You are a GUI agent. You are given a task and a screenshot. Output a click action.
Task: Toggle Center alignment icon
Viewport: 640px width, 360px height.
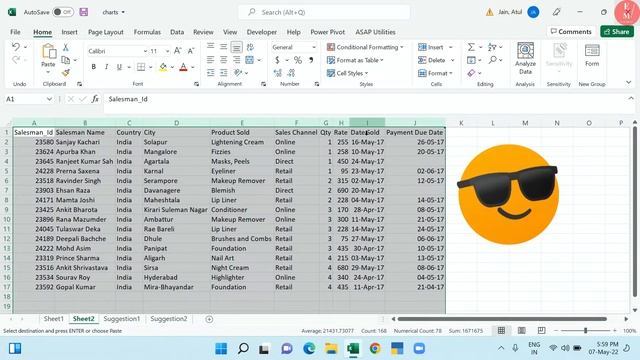224,60
